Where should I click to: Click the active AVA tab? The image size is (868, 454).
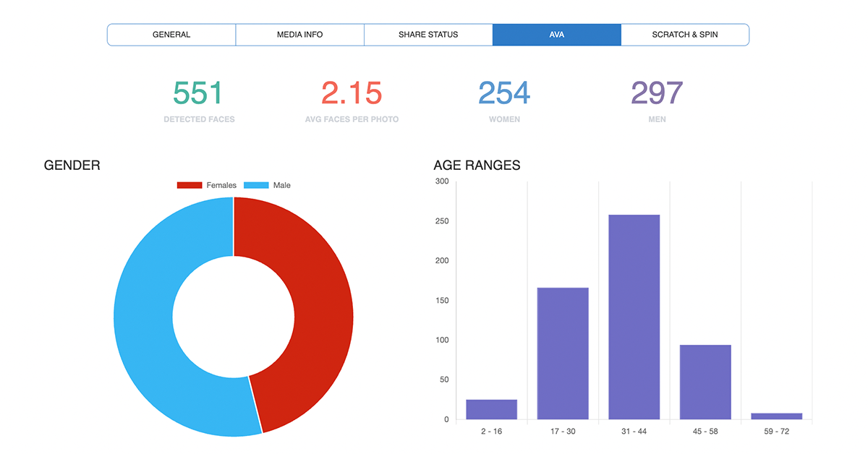[x=557, y=35]
